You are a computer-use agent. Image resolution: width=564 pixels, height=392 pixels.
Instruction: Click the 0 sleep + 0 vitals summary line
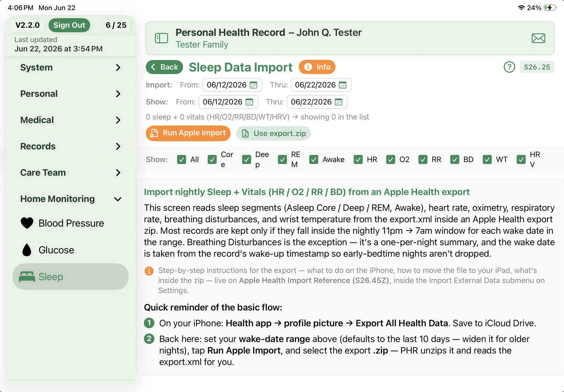[x=257, y=117]
